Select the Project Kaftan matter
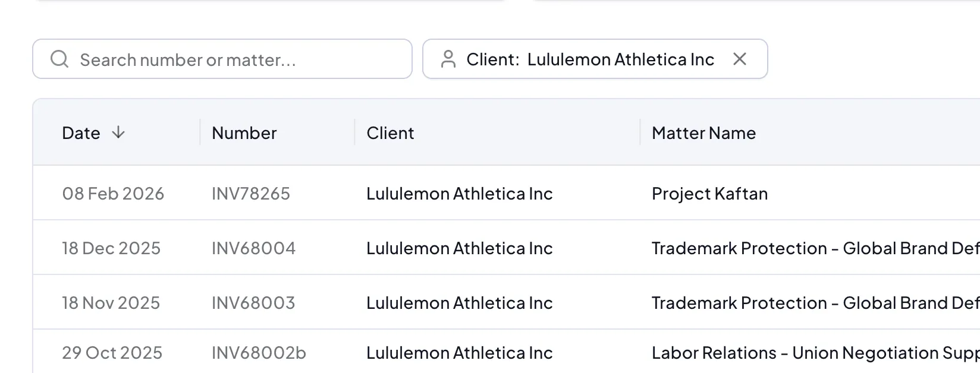This screenshot has width=980, height=373. point(709,194)
